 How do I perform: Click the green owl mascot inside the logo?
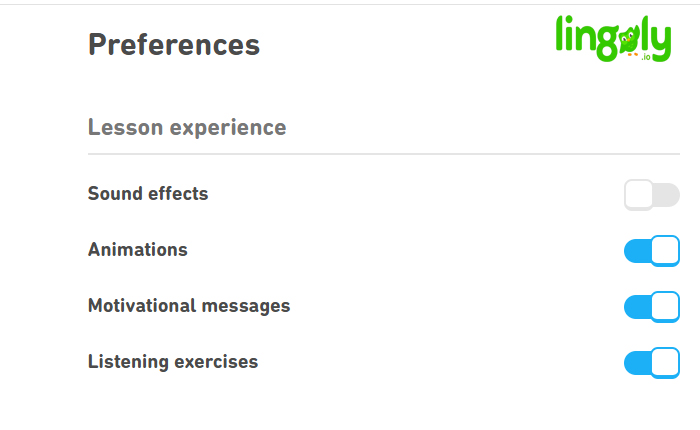629,42
